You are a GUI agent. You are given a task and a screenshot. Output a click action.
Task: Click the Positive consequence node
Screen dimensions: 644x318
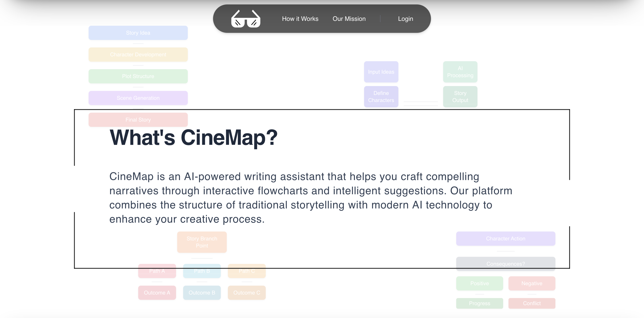[x=479, y=283]
